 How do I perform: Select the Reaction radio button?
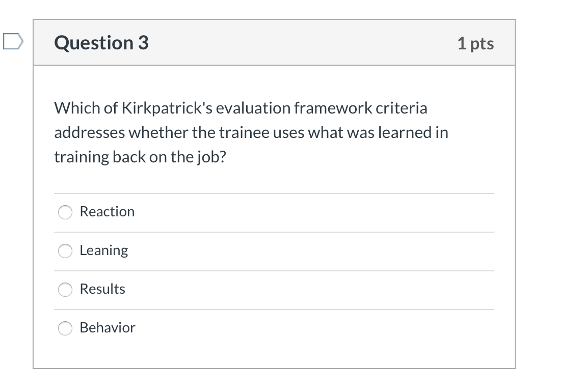point(65,212)
